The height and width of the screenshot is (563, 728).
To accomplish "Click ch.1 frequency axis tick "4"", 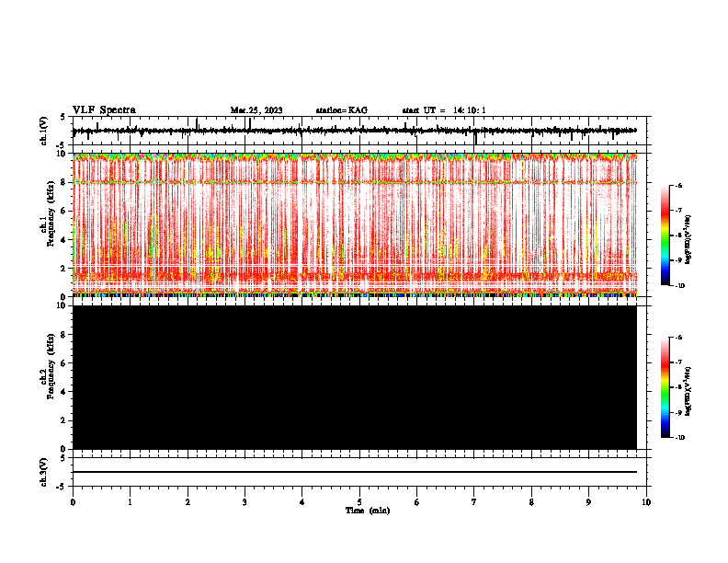I will click(64, 240).
